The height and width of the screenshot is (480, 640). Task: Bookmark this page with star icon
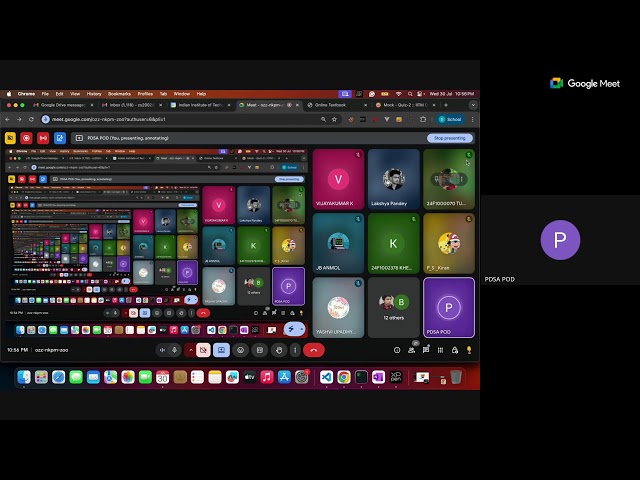334,119
